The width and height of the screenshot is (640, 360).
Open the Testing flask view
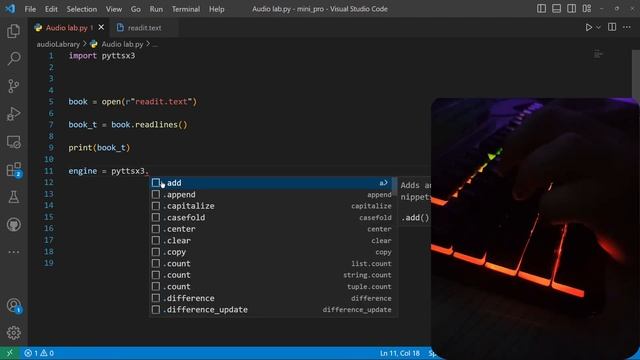pos(13,197)
